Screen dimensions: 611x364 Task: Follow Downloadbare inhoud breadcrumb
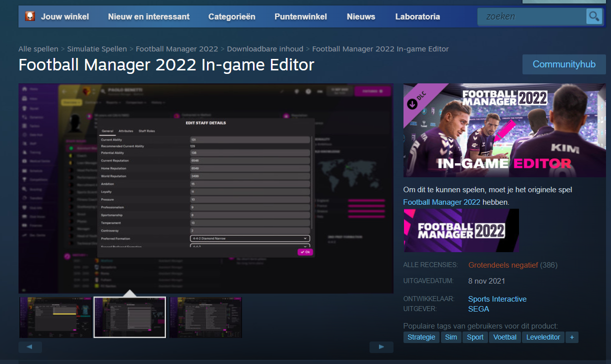tap(265, 49)
